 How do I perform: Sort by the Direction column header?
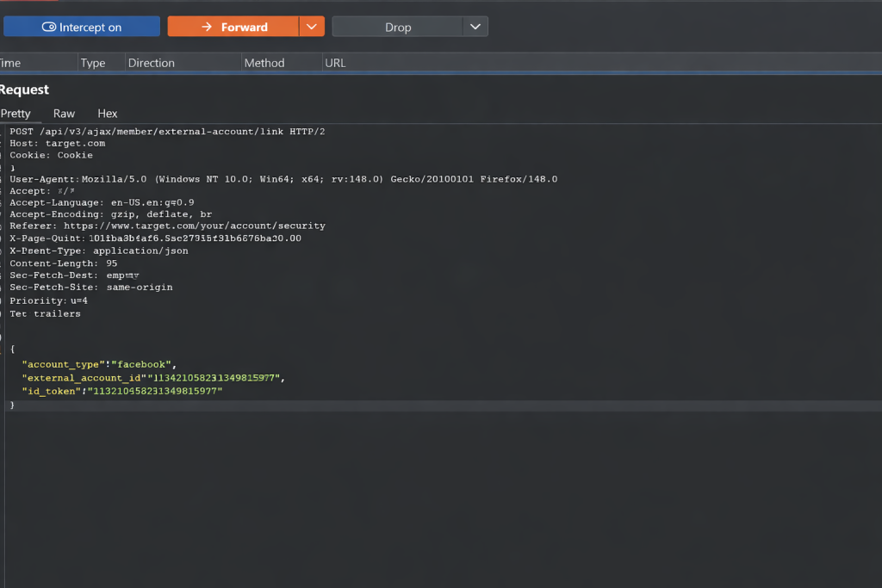[x=151, y=63]
